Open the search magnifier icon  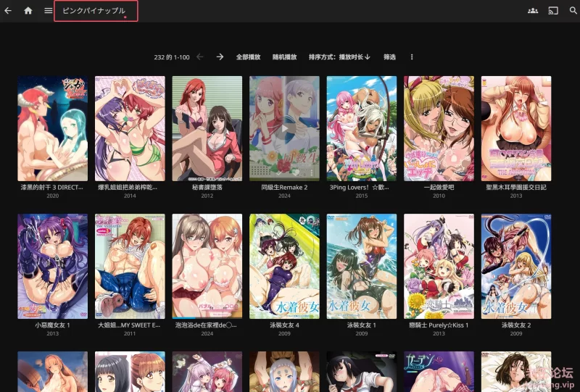573,11
